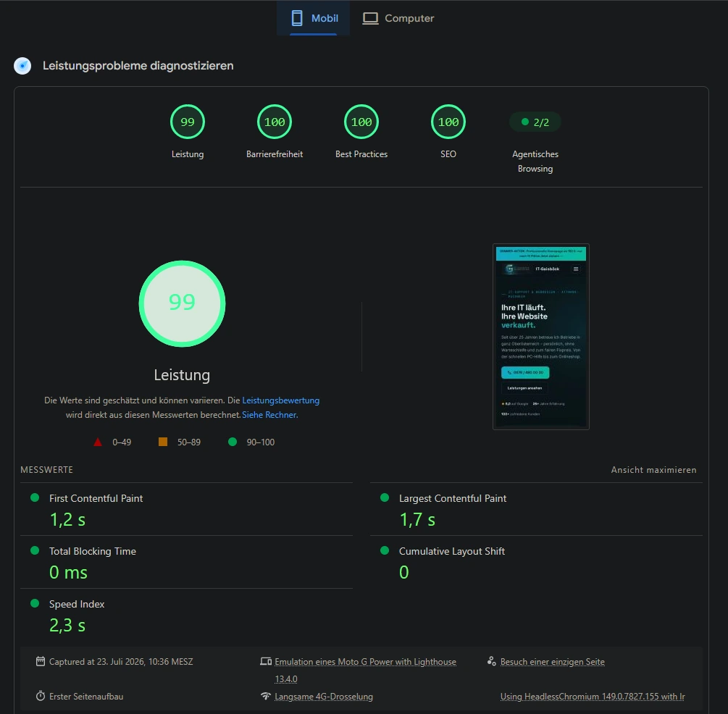728x714 pixels.
Task: Click the Leistungsprobleme diagnostizieren heading
Action: (x=138, y=65)
